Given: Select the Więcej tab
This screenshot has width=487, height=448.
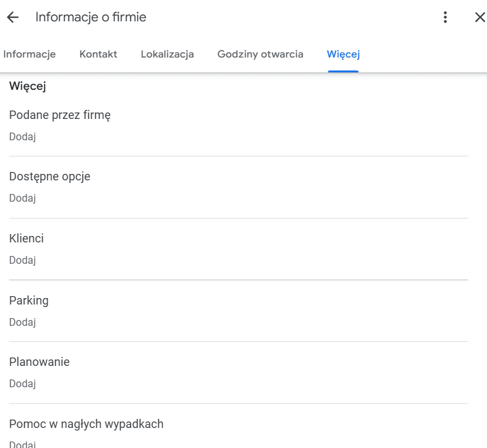Looking at the screenshot, I should [343, 54].
